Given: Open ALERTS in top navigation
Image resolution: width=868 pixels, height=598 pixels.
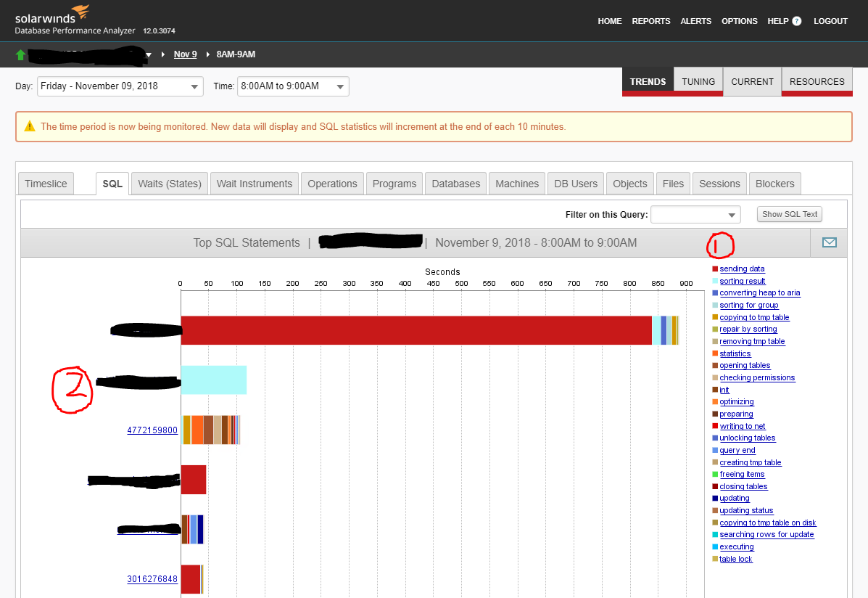Looking at the screenshot, I should [696, 21].
